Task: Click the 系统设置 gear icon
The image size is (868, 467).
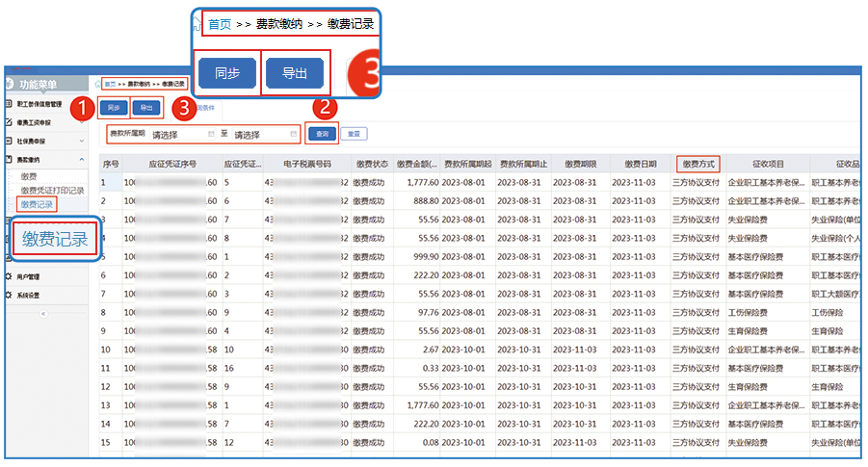Action: coord(10,295)
